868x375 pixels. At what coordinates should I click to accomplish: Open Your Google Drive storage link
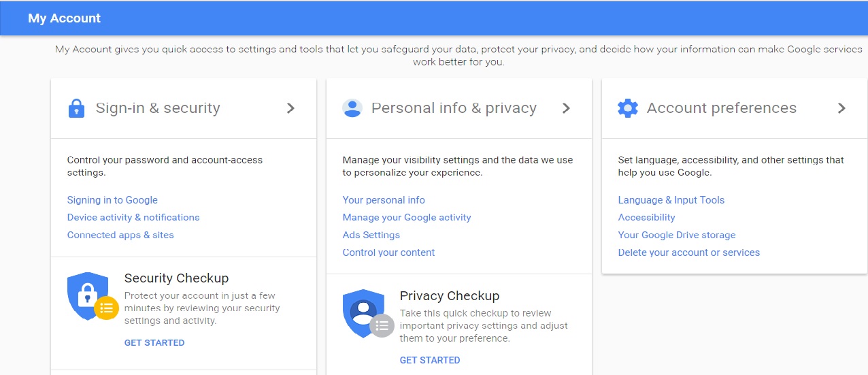click(677, 235)
